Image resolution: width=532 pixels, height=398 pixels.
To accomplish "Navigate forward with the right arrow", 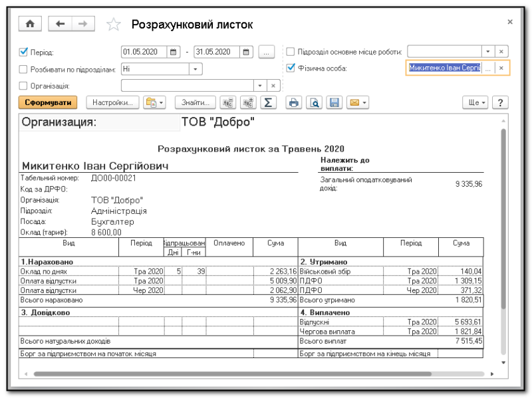I will 82,24.
